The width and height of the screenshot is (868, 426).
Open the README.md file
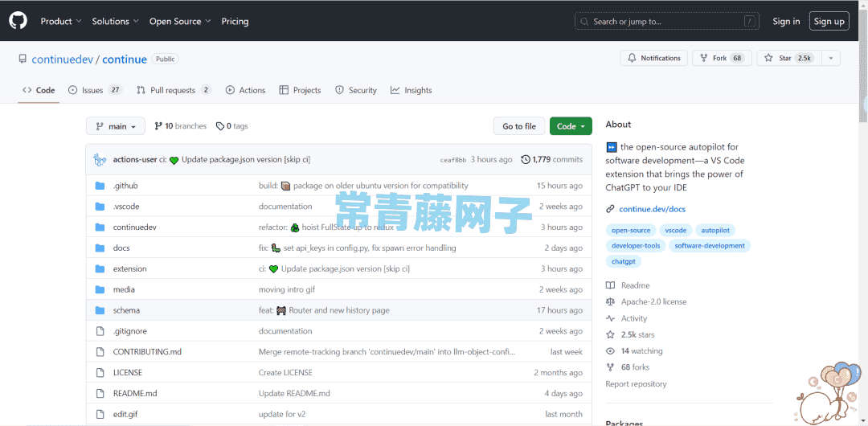(x=135, y=393)
